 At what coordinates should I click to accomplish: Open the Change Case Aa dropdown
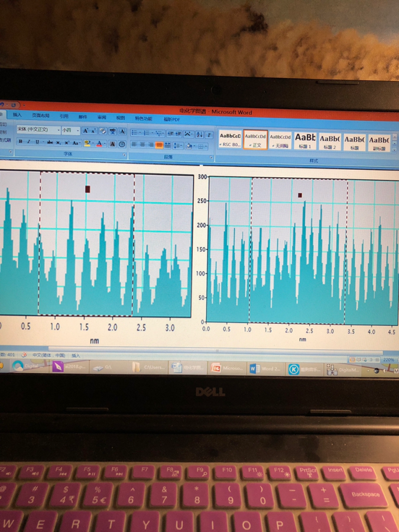tap(77, 143)
